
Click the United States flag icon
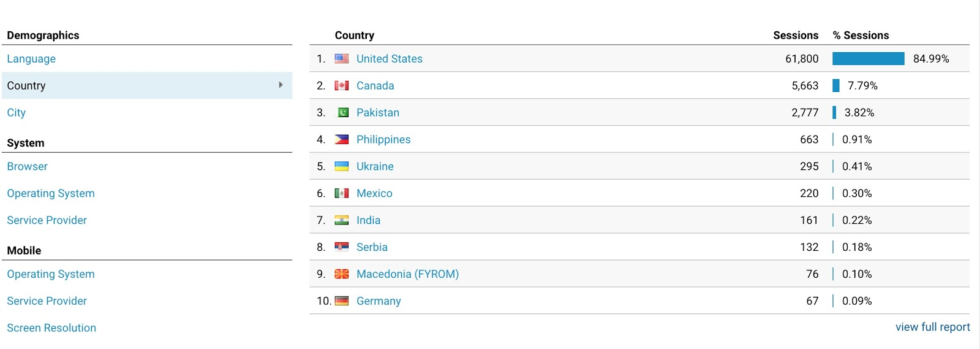click(341, 59)
